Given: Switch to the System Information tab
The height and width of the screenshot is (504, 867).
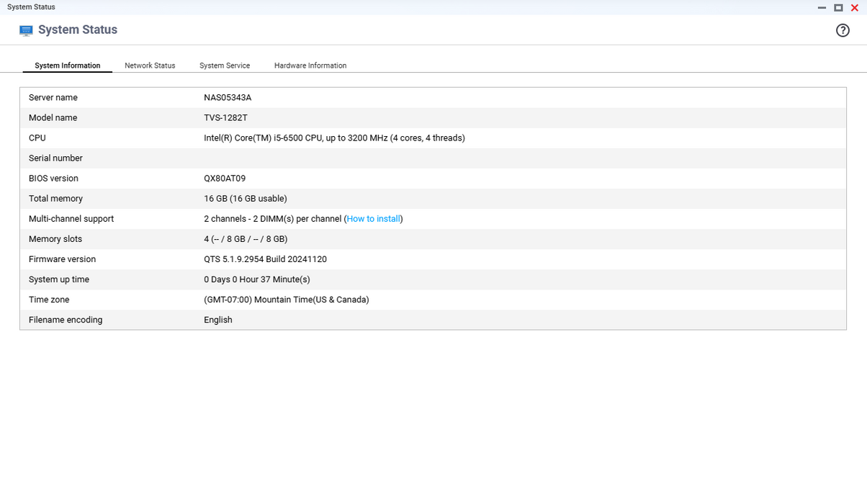Looking at the screenshot, I should [x=68, y=66].
